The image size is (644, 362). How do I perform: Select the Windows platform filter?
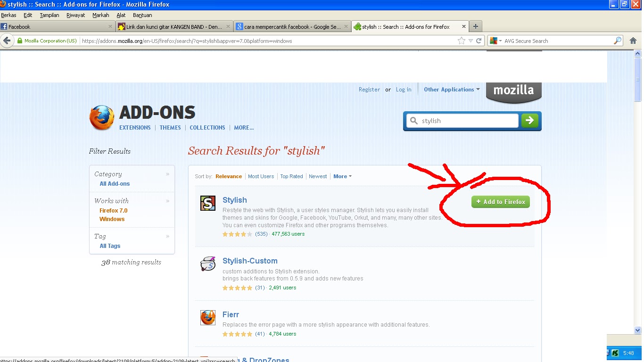(x=112, y=219)
